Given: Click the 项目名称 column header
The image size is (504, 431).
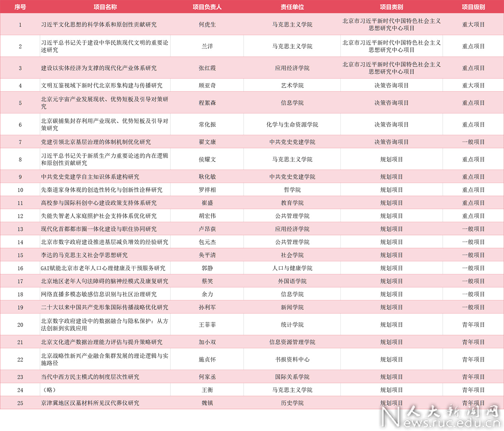Looking at the screenshot, I should point(105,7).
